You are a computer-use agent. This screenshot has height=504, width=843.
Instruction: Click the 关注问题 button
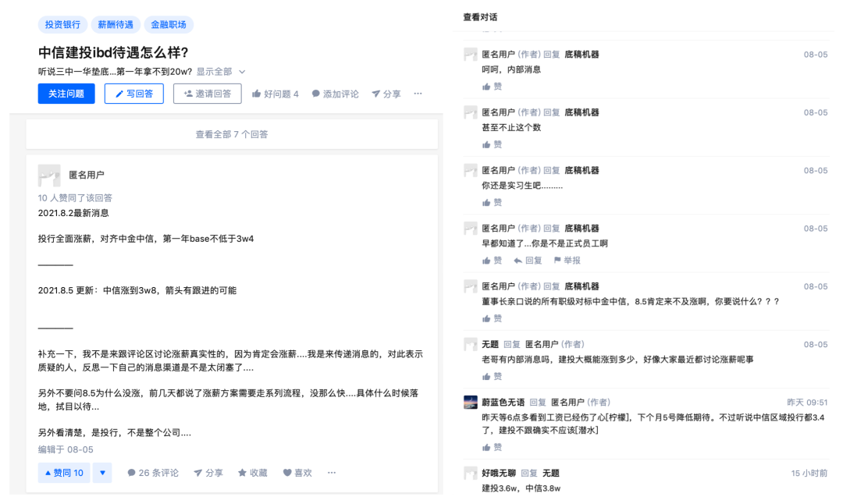[x=66, y=94]
